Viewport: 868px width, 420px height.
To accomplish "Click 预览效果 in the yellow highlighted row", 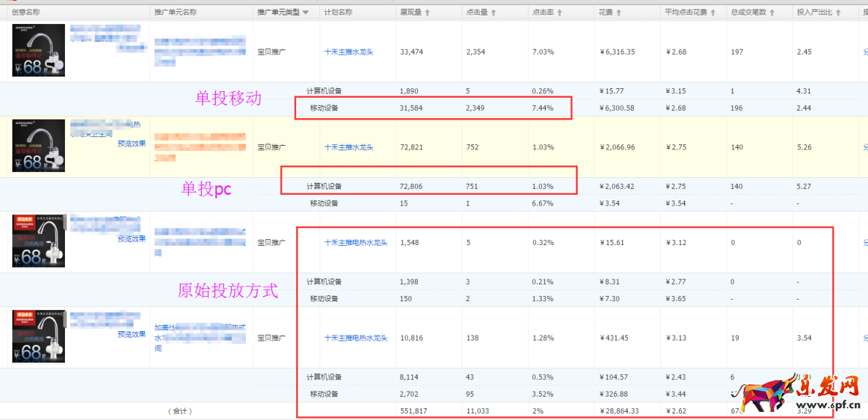I will click(x=131, y=144).
